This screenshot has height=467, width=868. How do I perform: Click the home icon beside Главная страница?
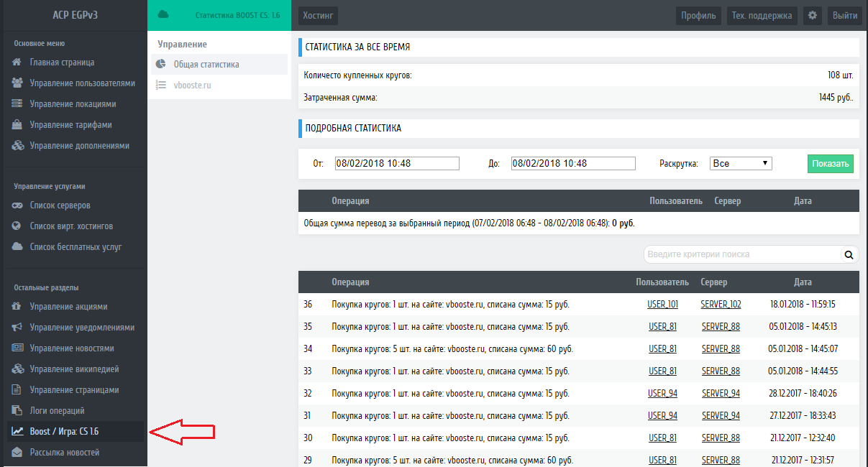[17, 63]
